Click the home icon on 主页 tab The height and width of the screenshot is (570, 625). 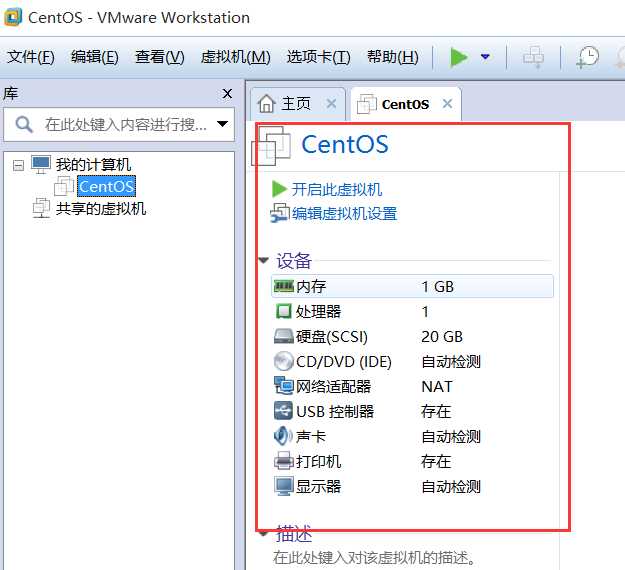point(267,104)
